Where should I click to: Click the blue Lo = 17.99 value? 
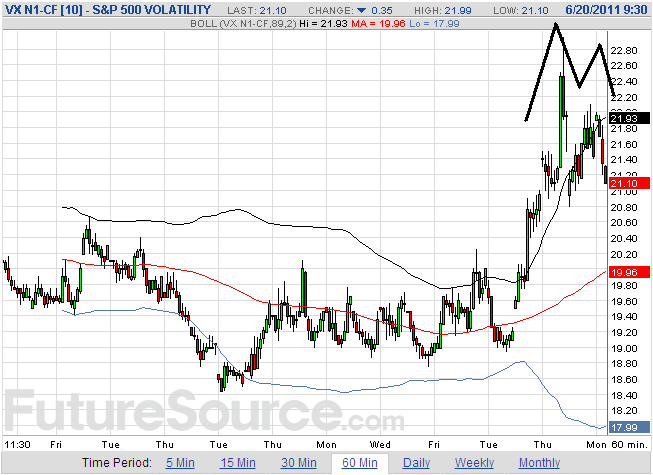click(434, 24)
